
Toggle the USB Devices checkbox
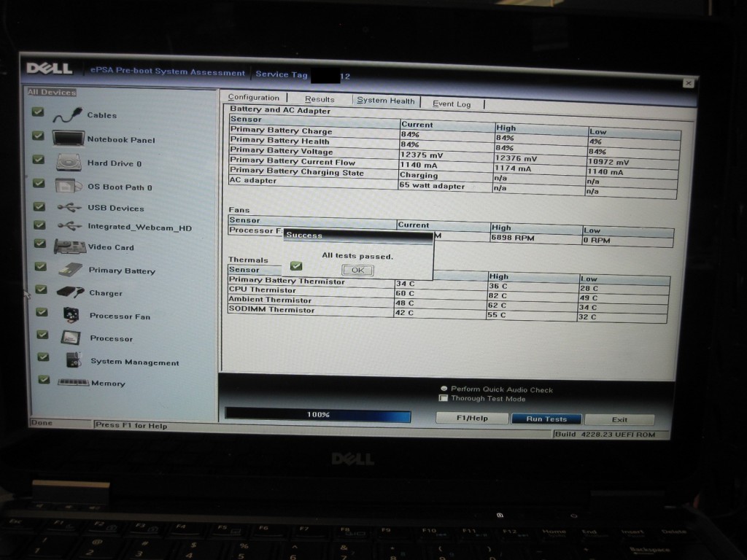coord(39,206)
